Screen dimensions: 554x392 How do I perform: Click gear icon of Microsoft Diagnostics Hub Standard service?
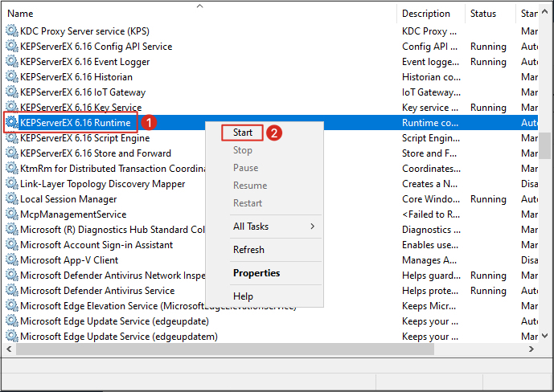tap(12, 230)
